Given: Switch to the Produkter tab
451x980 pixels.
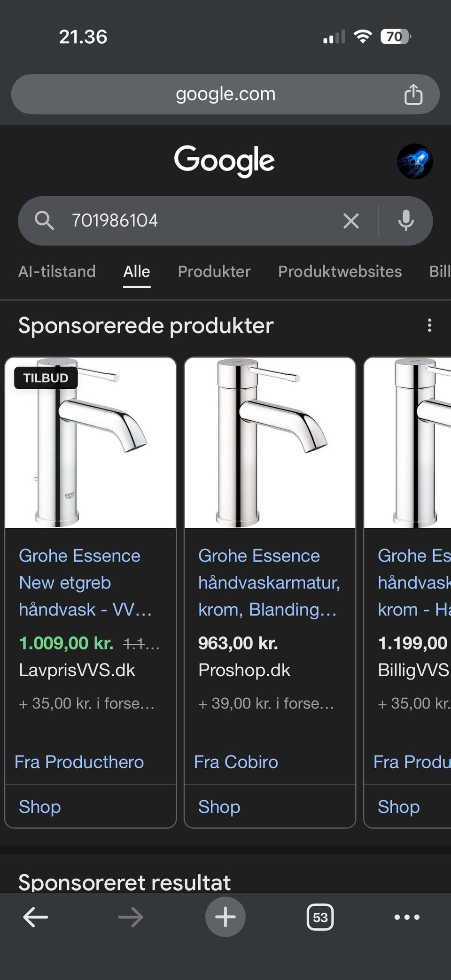Looking at the screenshot, I should tap(214, 271).
